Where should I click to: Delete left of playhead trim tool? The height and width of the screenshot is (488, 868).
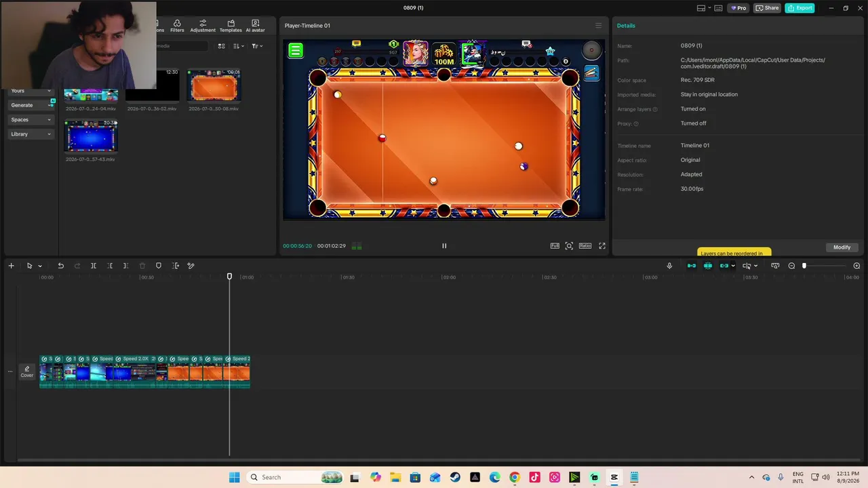[x=110, y=266]
